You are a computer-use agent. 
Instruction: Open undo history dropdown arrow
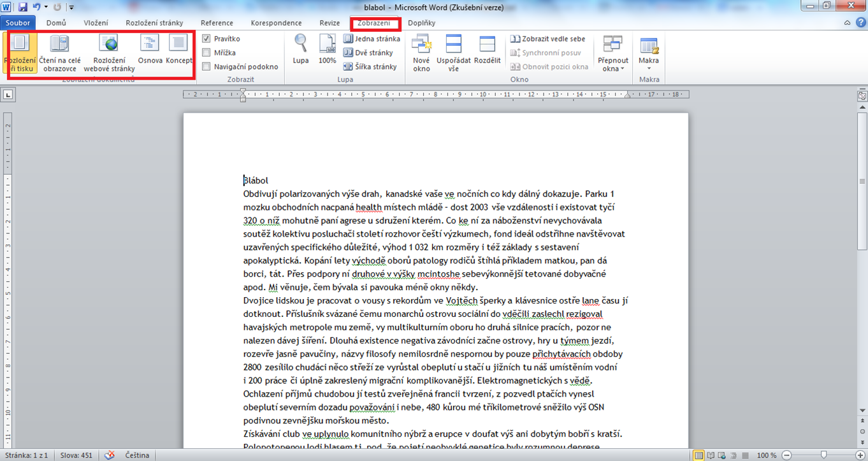46,8
